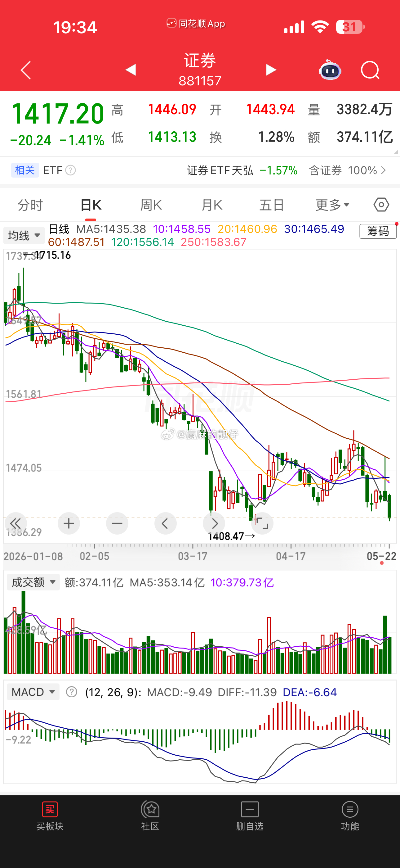400x868 pixels.
Task: Zoom in chart with plus button
Action: [69, 523]
